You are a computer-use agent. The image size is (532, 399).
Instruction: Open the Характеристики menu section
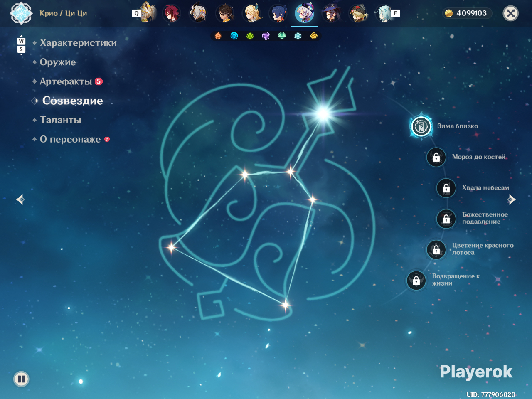[78, 43]
